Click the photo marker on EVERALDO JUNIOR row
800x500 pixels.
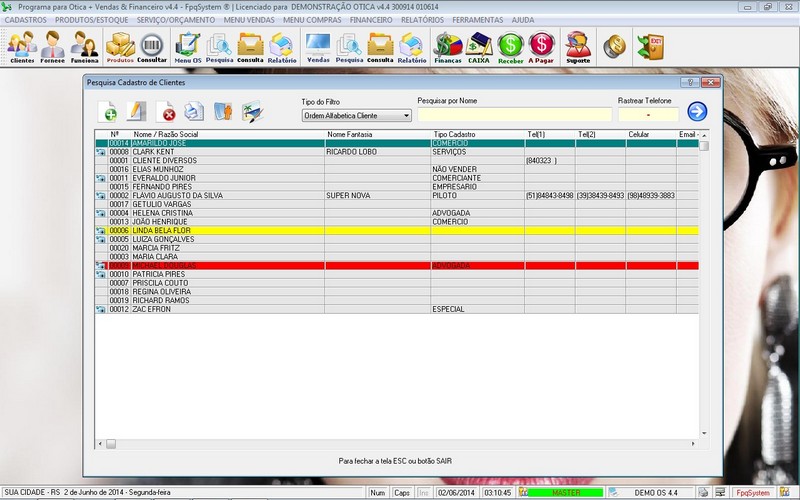[101, 178]
